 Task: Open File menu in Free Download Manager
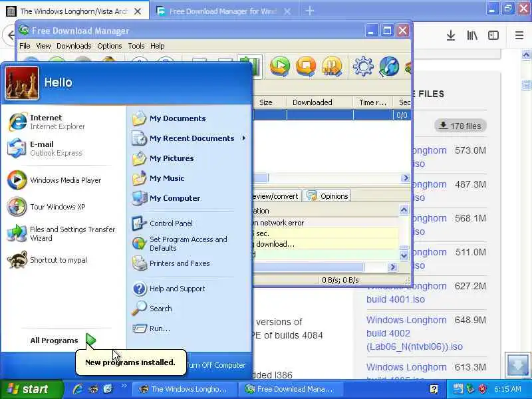pos(25,46)
